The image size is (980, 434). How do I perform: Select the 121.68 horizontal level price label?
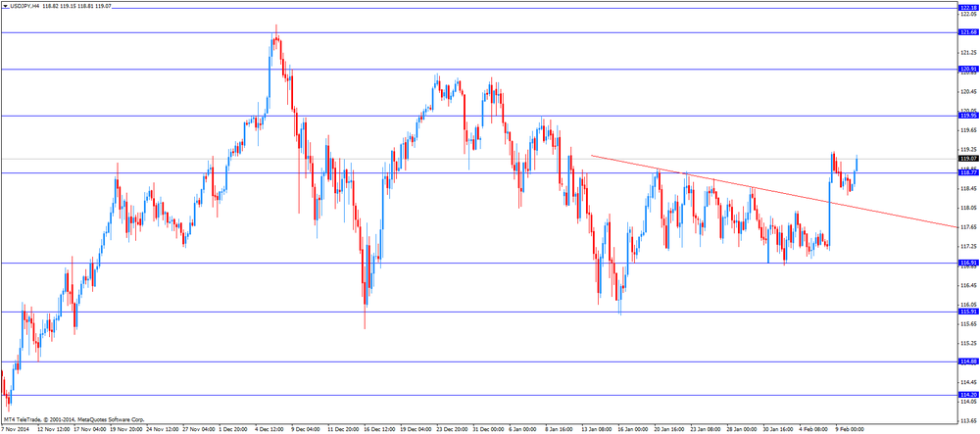pyautogui.click(x=967, y=32)
